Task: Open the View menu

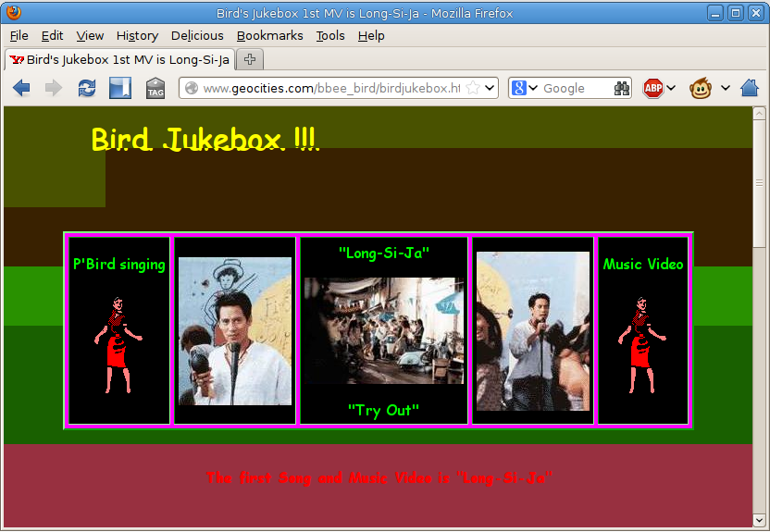Action: tap(90, 36)
